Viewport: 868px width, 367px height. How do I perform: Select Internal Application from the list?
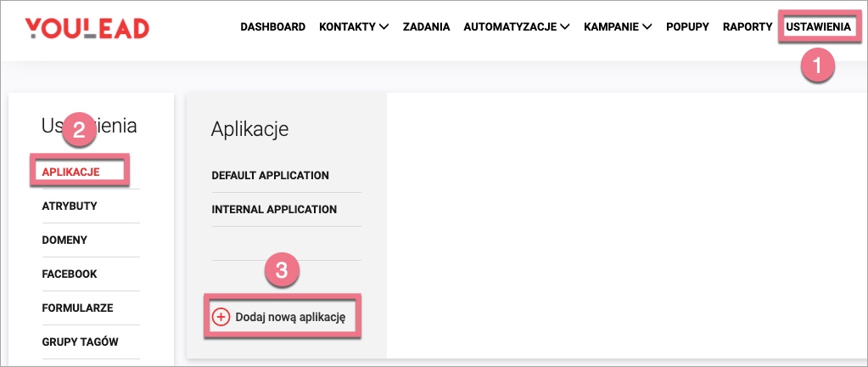(x=274, y=210)
